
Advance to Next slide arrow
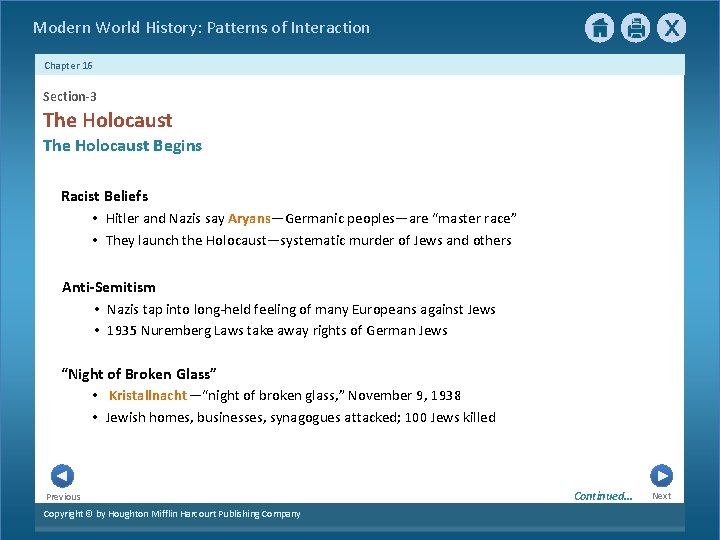pyautogui.click(x=661, y=476)
